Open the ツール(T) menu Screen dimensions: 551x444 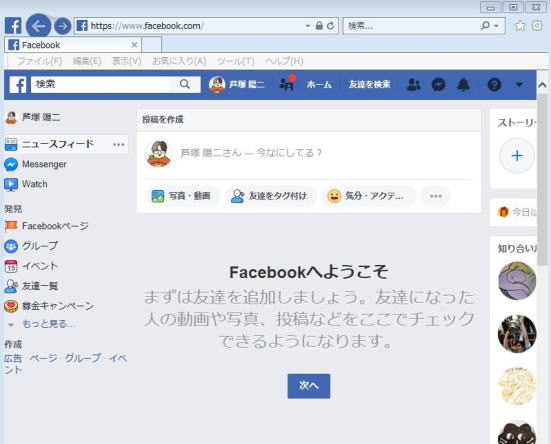click(235, 61)
